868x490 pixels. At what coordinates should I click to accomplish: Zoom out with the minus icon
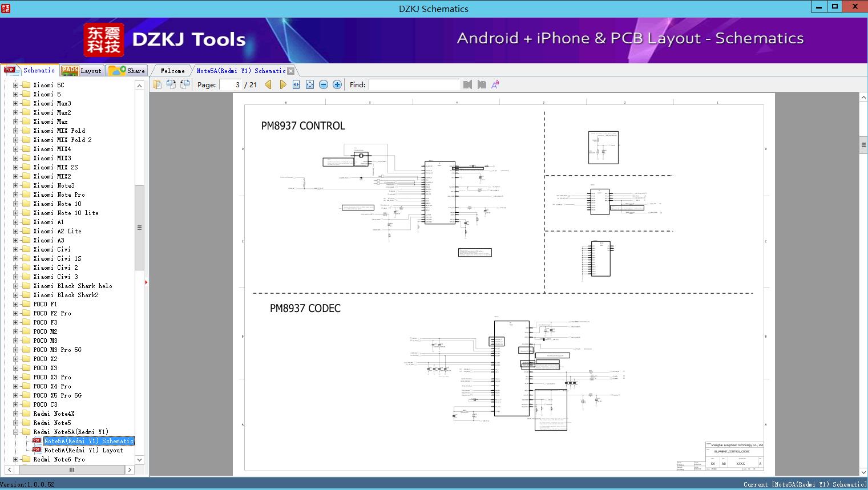pos(324,84)
